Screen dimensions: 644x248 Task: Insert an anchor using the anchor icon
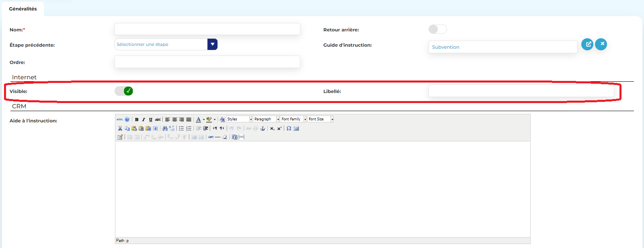263,128
